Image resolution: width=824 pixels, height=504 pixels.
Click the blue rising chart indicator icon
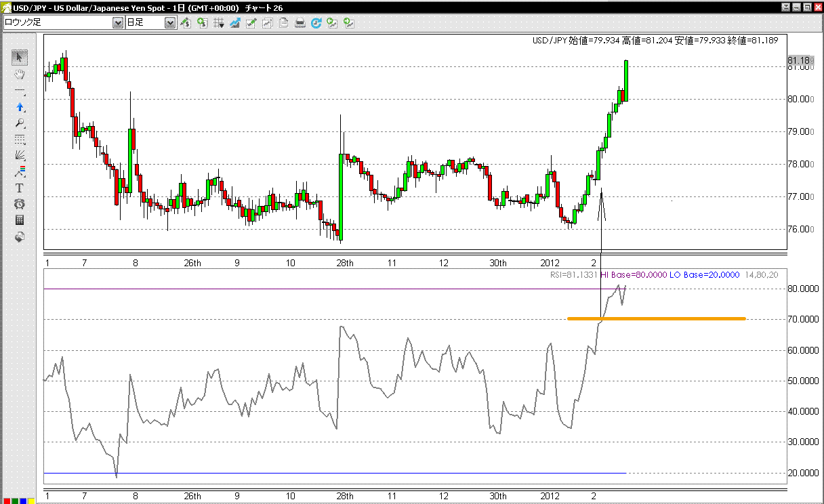(x=235, y=23)
